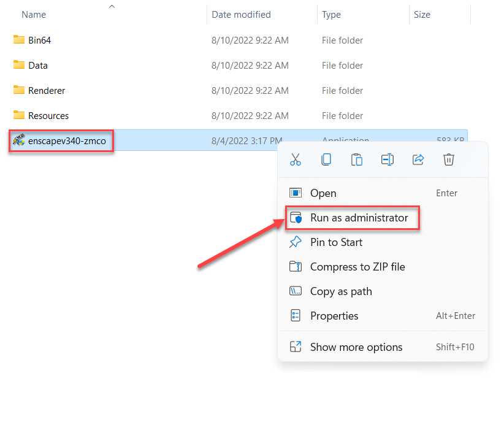Select Compress to ZIP file

(357, 267)
